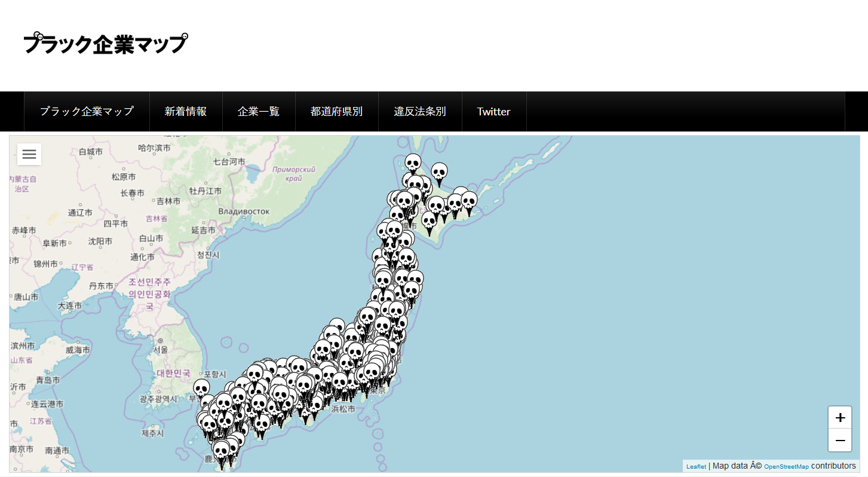Image resolution: width=868 pixels, height=477 pixels.
Task: Expand the 違反法条別 menu
Action: coord(420,111)
